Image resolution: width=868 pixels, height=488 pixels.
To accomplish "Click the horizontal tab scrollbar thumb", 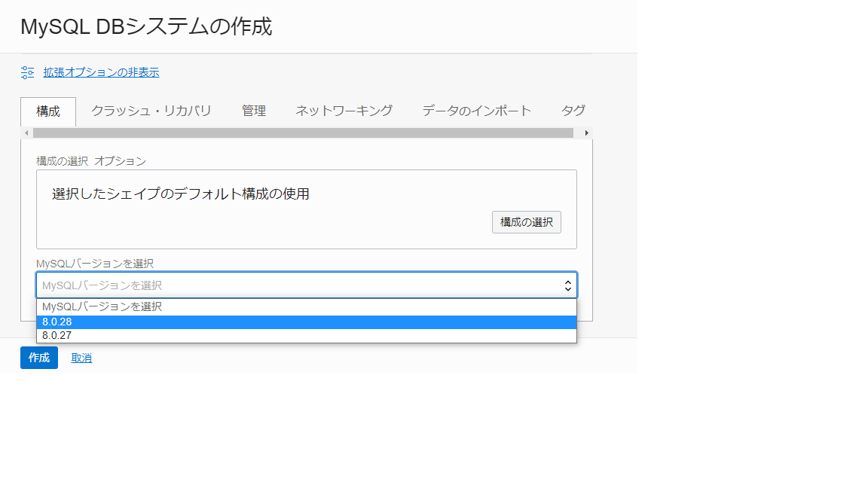I will (x=303, y=133).
